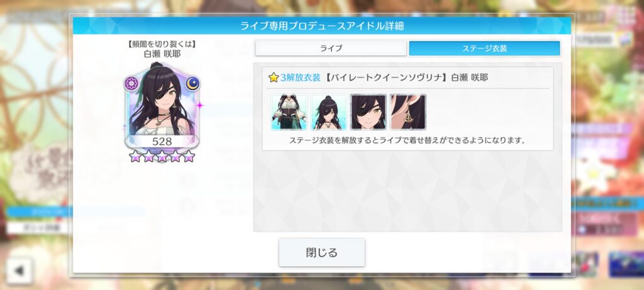Go back using the left arrow icon
The height and width of the screenshot is (290, 644).
[x=19, y=270]
